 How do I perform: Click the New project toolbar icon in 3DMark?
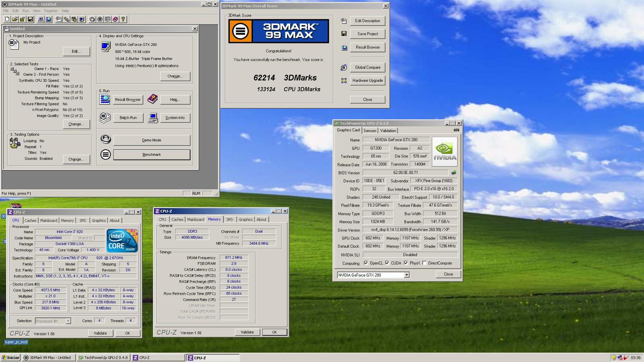[x=7, y=19]
